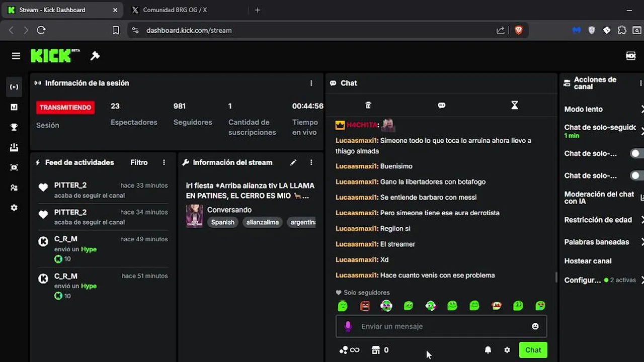Click the Filtro button in activity feed
The image size is (644, 362).
(x=139, y=162)
